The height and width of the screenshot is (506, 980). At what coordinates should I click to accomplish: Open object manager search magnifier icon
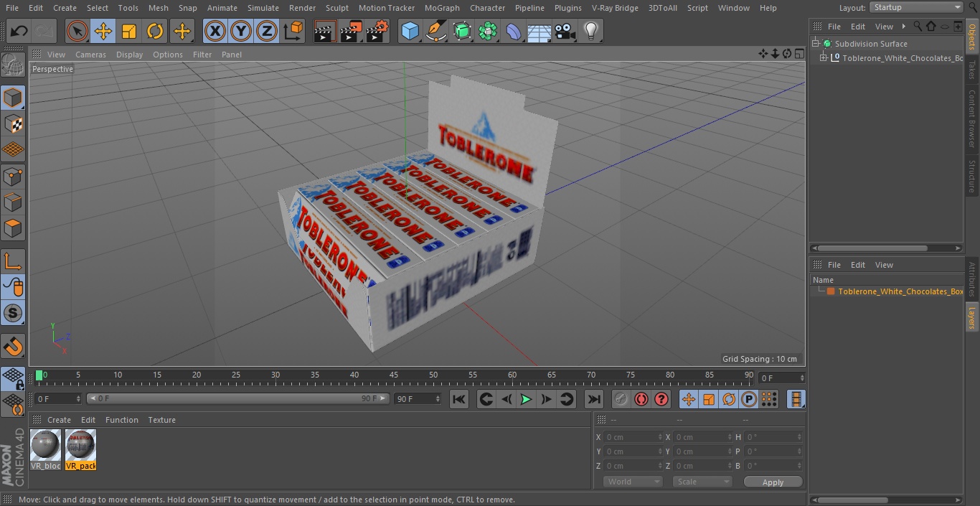(x=918, y=26)
